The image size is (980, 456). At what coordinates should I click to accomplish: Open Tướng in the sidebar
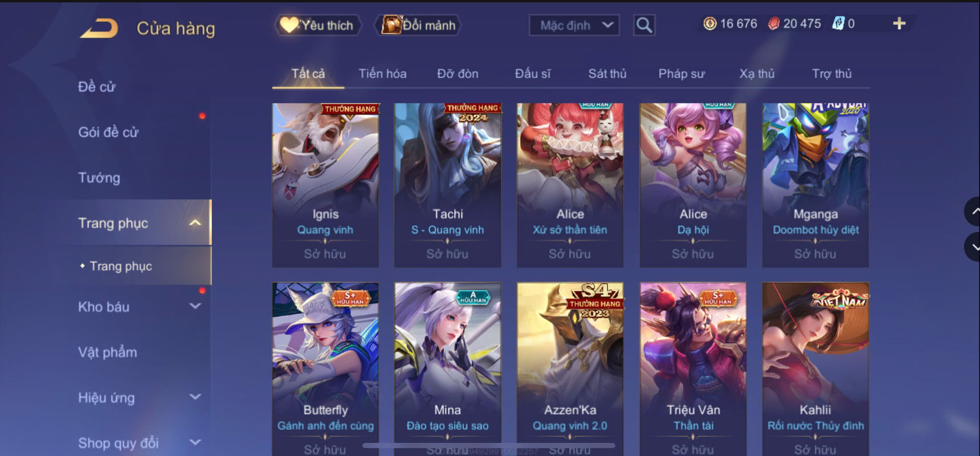tap(99, 178)
